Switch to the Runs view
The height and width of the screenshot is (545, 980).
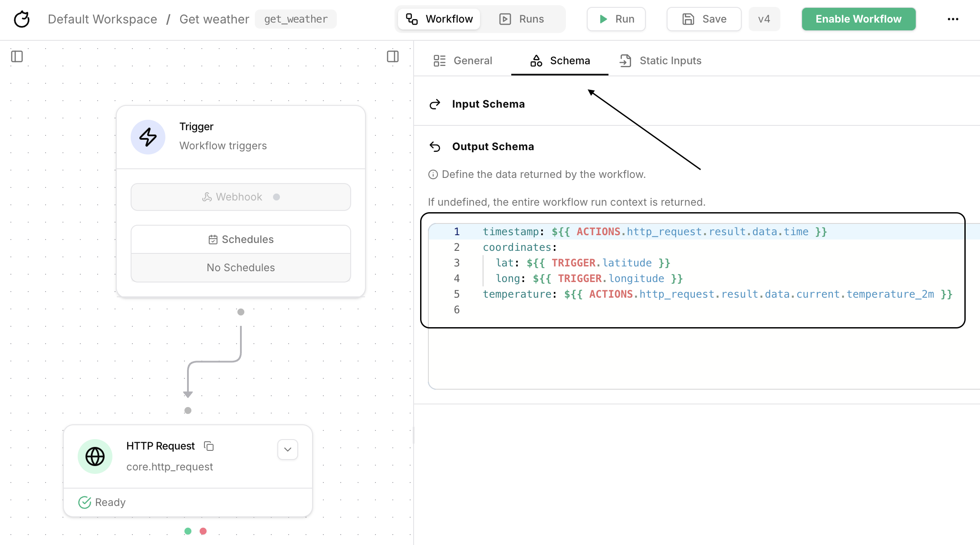[522, 19]
